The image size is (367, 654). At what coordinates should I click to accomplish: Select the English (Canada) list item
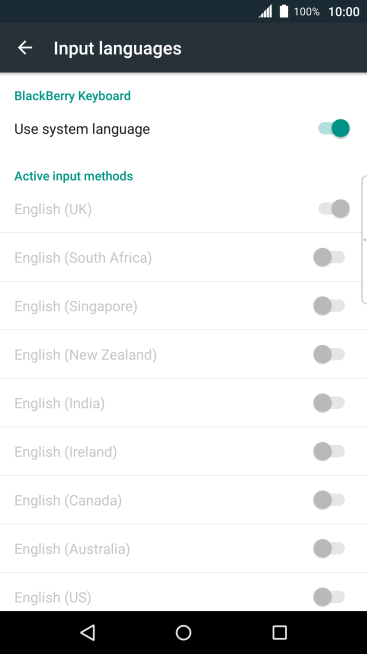point(184,500)
